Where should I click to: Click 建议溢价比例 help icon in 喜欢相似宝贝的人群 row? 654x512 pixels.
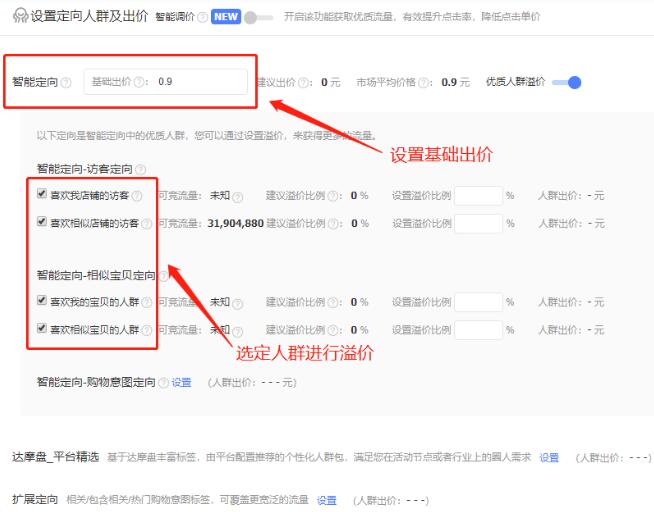click(x=332, y=331)
